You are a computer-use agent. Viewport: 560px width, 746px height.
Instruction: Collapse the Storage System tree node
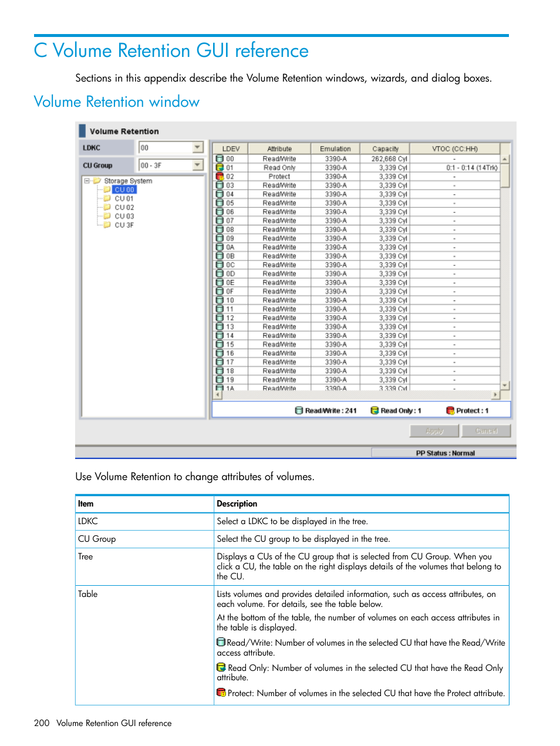(x=87, y=181)
